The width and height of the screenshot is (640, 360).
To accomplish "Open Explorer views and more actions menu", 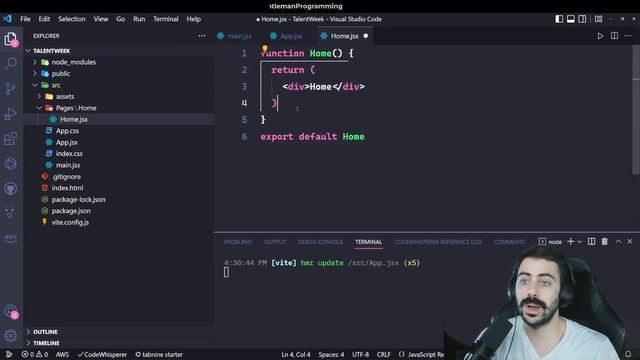I will (x=202, y=36).
